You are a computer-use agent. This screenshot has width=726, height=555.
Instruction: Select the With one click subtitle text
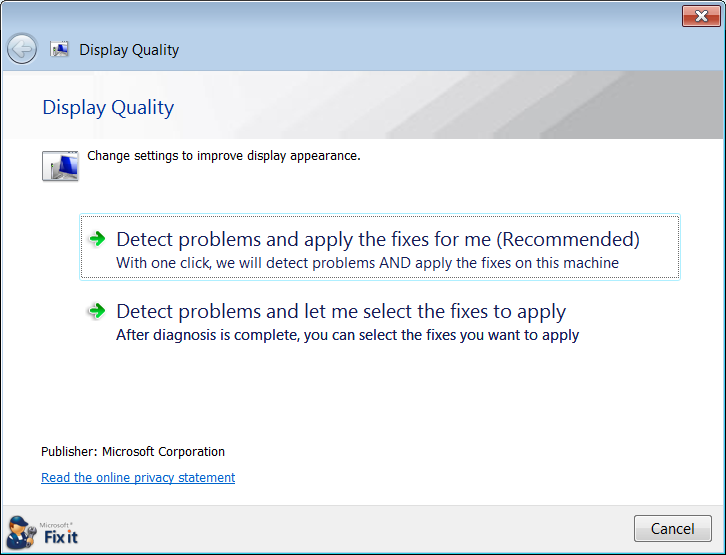[x=367, y=263]
